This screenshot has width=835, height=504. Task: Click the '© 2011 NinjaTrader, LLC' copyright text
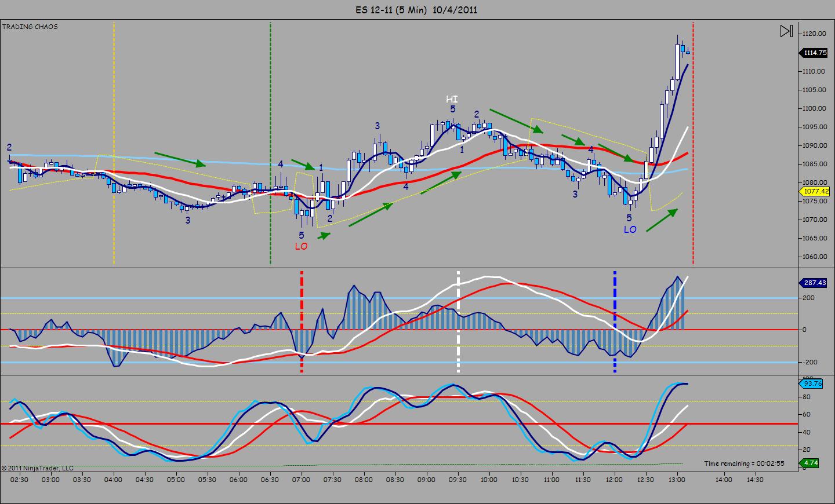pyautogui.click(x=38, y=468)
